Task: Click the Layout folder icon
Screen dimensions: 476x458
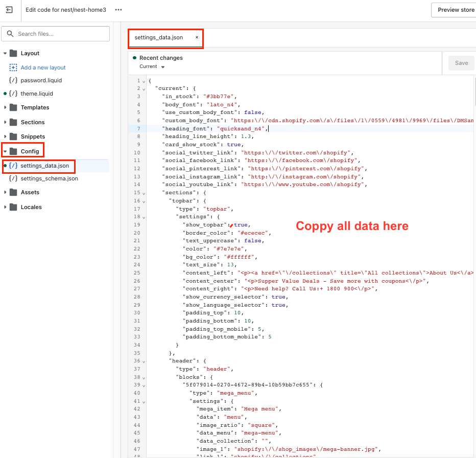Action: coord(13,53)
